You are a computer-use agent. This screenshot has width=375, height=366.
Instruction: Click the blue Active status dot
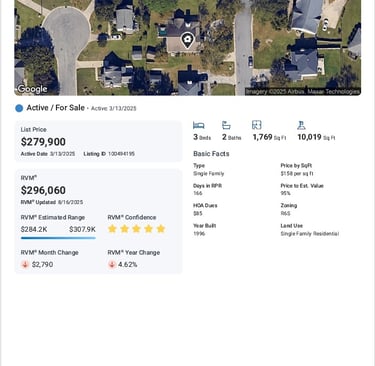point(19,108)
